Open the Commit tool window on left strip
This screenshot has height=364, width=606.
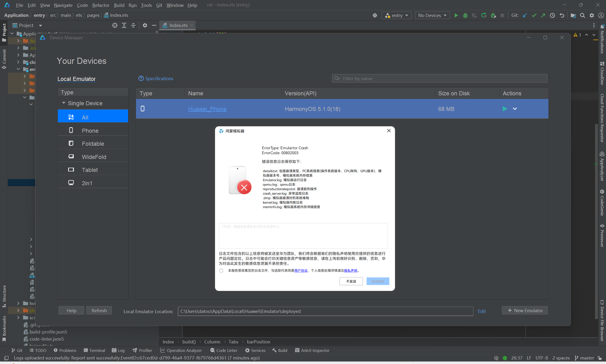tap(4, 59)
